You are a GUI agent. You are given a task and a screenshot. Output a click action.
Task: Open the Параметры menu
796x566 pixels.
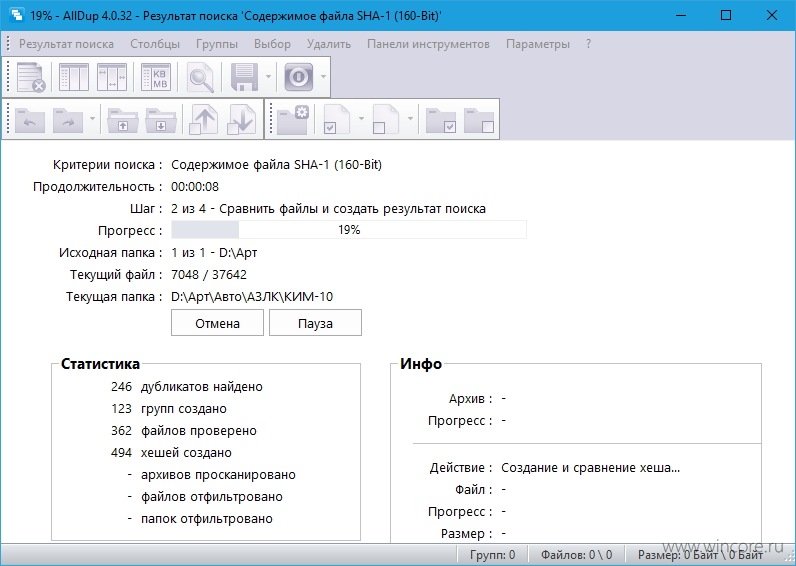pyautogui.click(x=538, y=44)
